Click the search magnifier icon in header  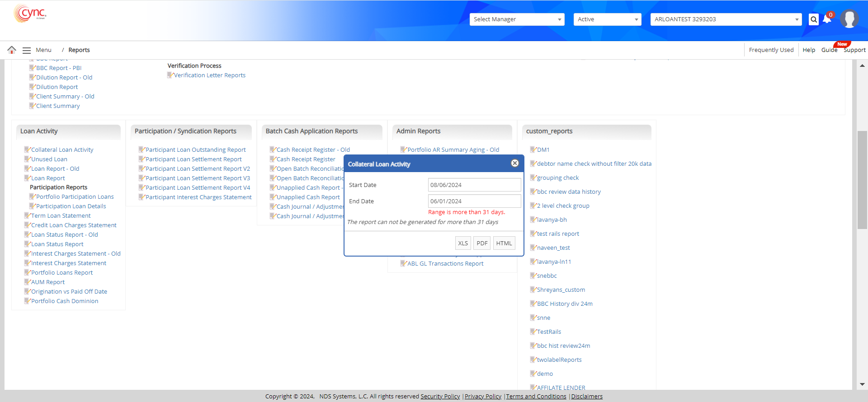[814, 19]
